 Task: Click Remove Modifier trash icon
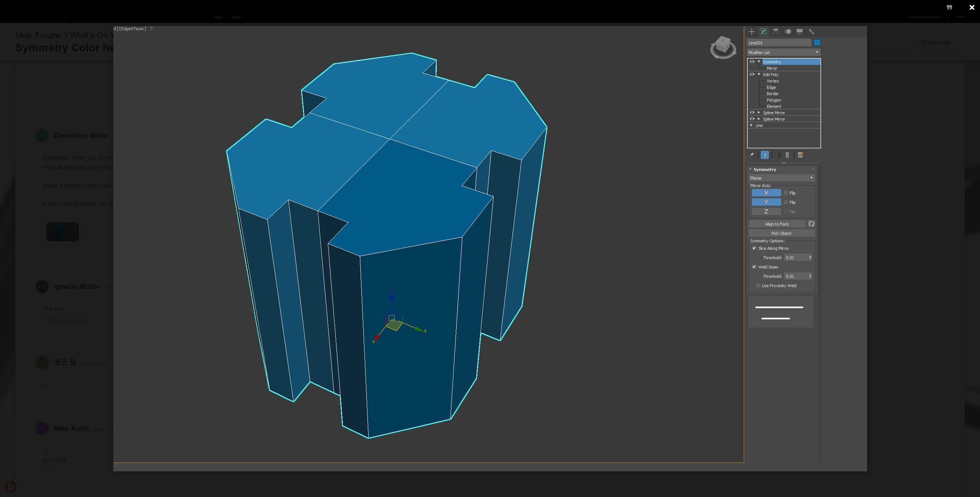click(x=787, y=155)
